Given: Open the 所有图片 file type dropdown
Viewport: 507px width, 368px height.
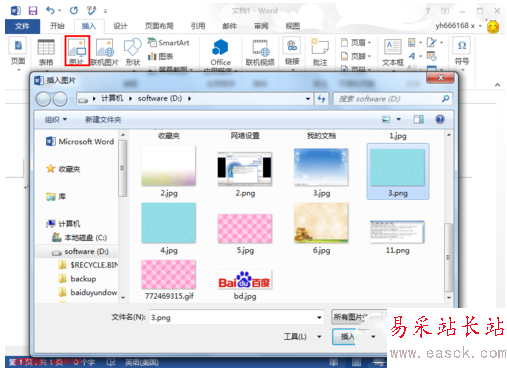Looking at the screenshot, I should point(359,317).
